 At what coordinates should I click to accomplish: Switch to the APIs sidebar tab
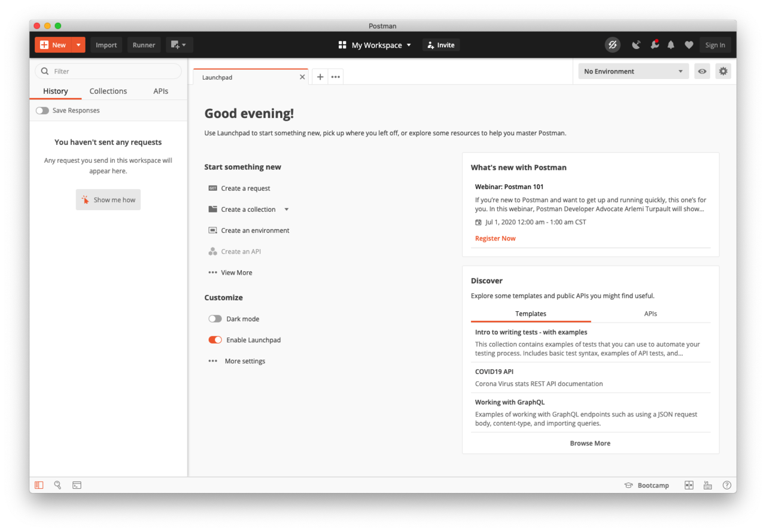pos(161,91)
